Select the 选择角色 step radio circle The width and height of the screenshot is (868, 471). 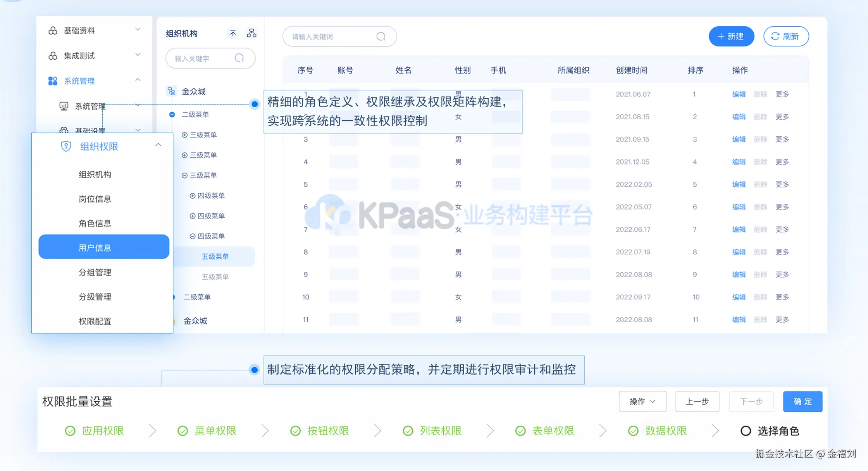[x=746, y=431]
